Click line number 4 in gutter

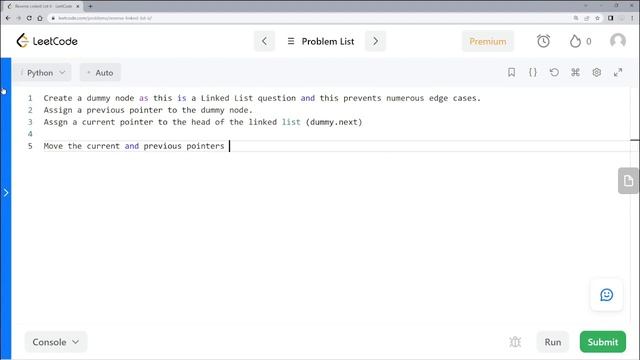coord(30,134)
